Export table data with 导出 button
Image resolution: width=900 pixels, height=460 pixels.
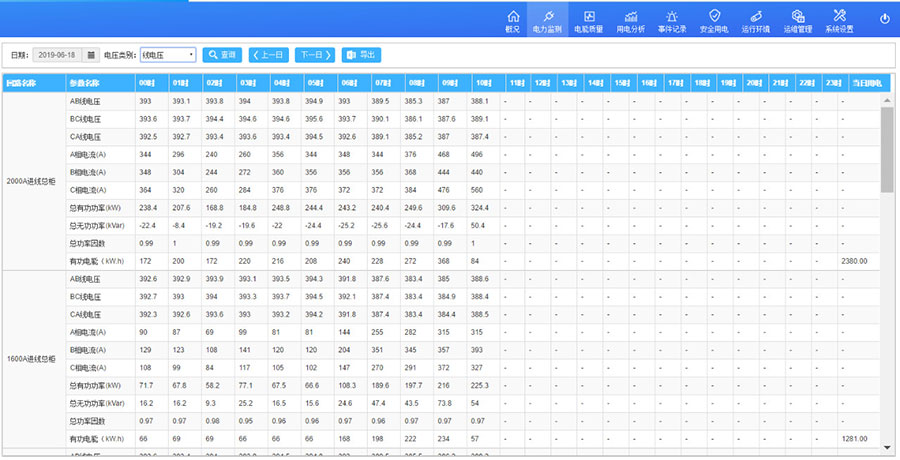point(361,55)
